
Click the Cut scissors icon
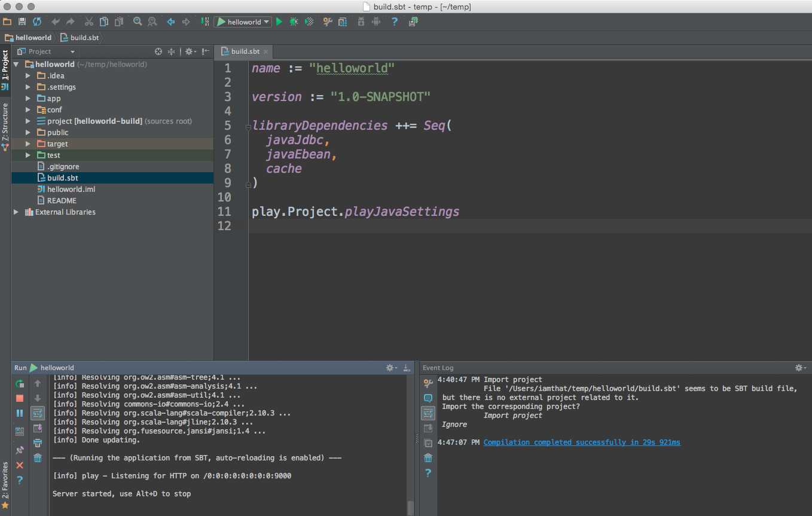click(88, 22)
